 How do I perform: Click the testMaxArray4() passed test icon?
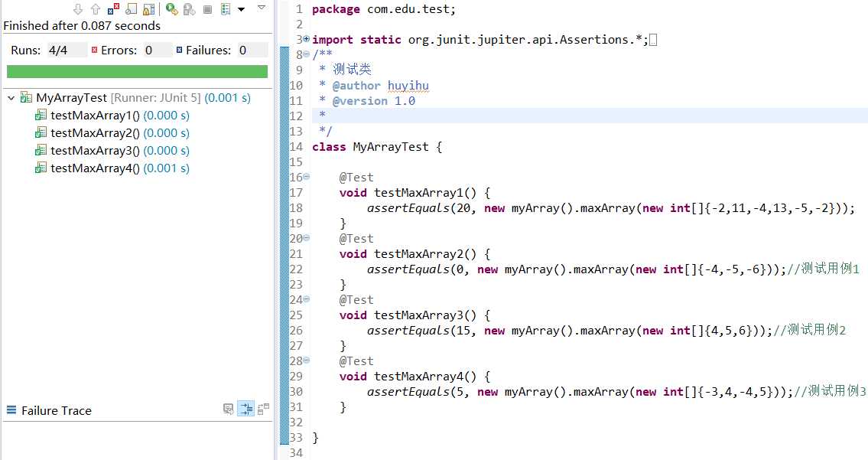tap(41, 168)
